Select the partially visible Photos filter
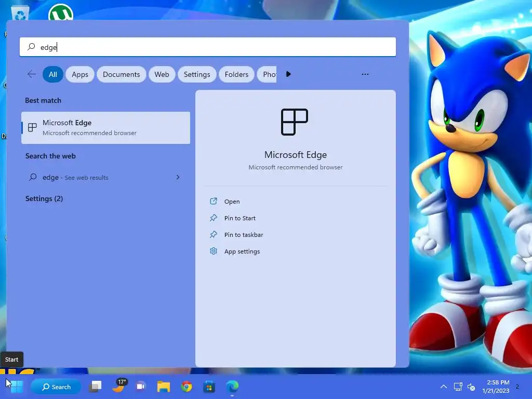532x399 pixels. click(x=267, y=74)
